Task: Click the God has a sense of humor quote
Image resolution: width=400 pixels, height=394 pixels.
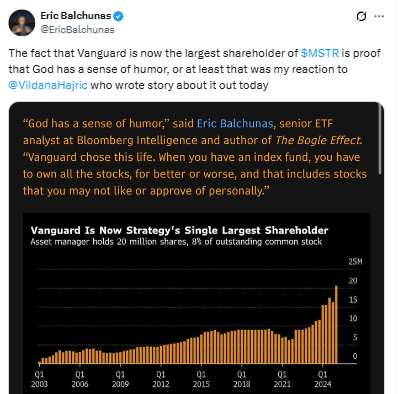Action: [x=97, y=124]
